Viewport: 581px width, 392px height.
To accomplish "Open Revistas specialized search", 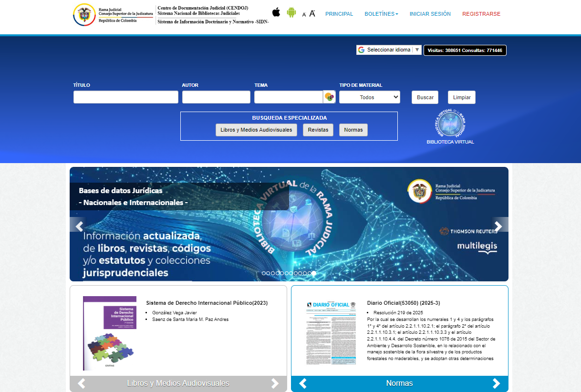I will click(x=318, y=130).
